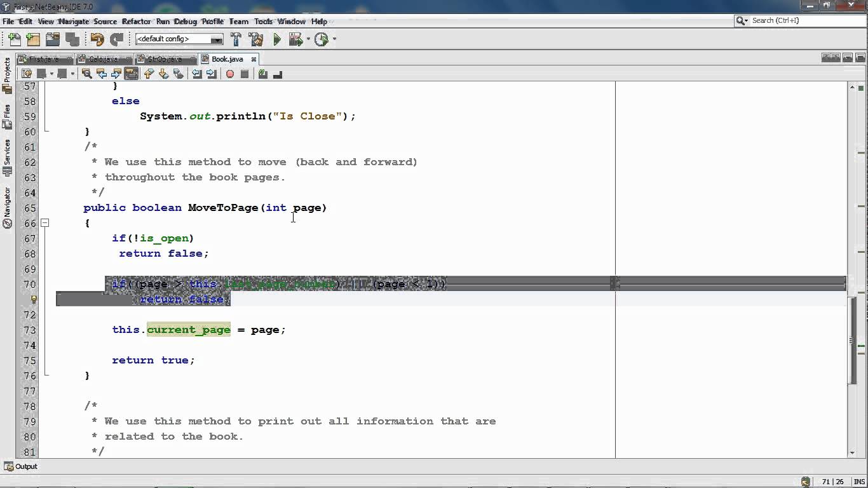868x488 pixels.
Task: Click the Debug Main Project icon
Action: pyautogui.click(x=295, y=39)
